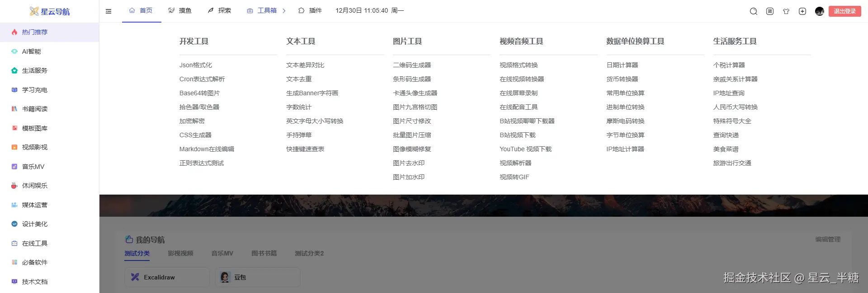868x293 pixels.
Task: Open 旅游出行交通 link
Action: coord(732,163)
